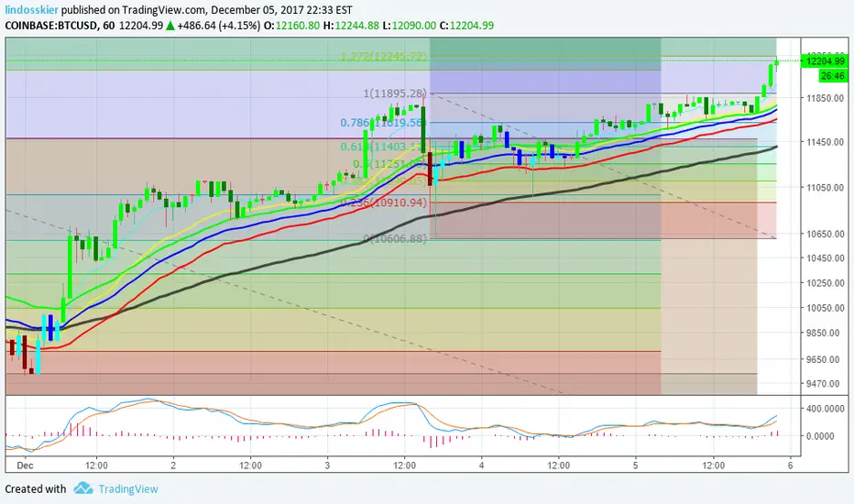The image size is (854, 504).
Task: Click the current price tag 12204.99
Action: [x=825, y=61]
